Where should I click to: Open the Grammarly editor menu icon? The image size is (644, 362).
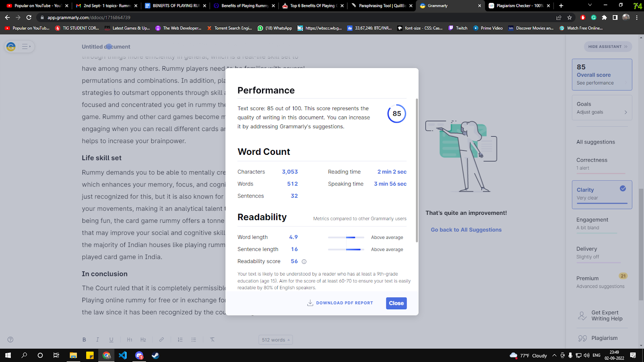[26, 47]
